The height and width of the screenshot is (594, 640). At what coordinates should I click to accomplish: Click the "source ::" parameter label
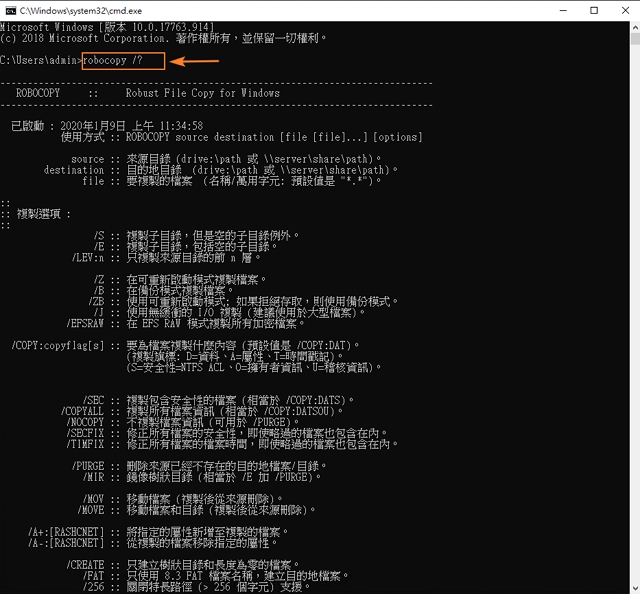click(96, 159)
